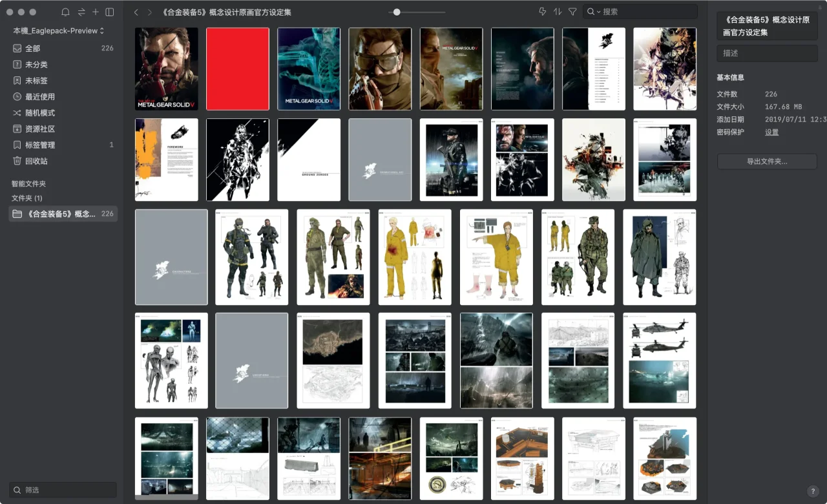The image size is (827, 504).
Task: Select the 《合金装备5》概念... folder row
Action: click(x=63, y=214)
